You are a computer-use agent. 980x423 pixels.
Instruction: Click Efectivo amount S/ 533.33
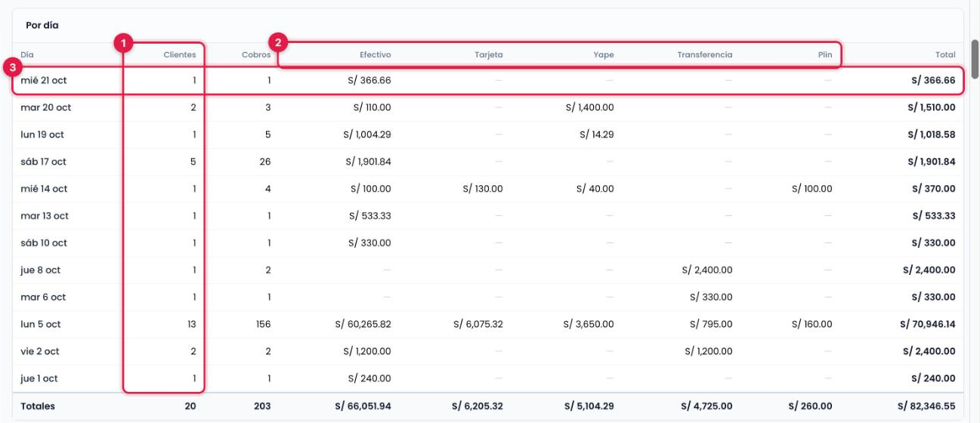point(370,216)
